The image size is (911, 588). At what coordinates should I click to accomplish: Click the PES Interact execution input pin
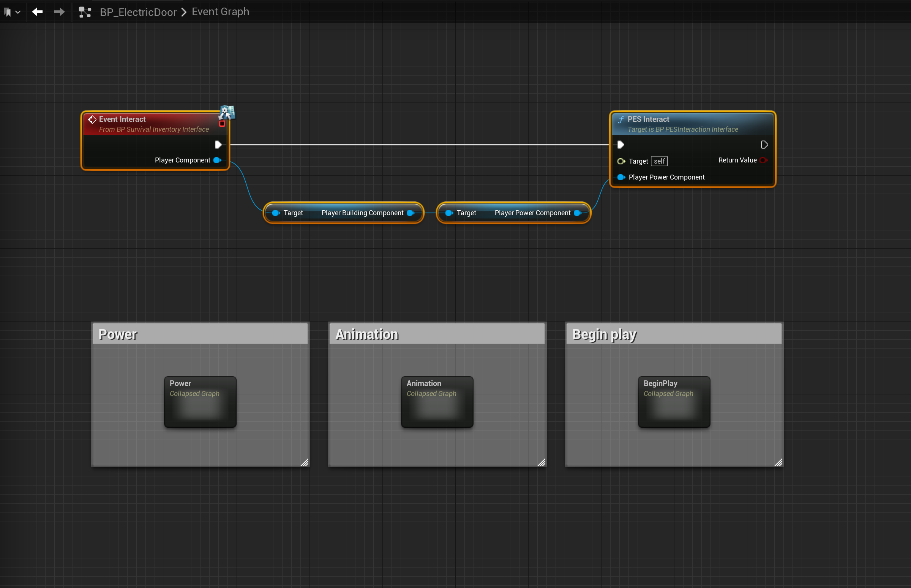click(x=621, y=145)
